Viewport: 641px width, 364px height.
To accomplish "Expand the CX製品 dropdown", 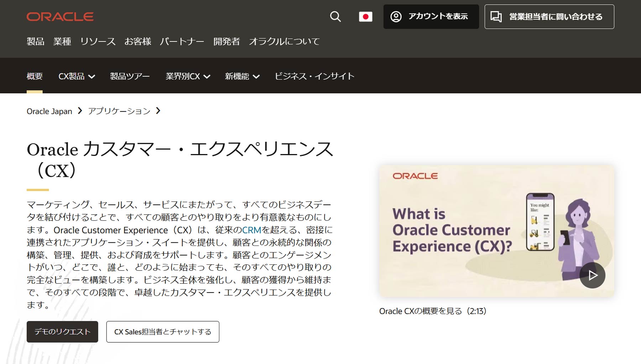I will (x=77, y=76).
